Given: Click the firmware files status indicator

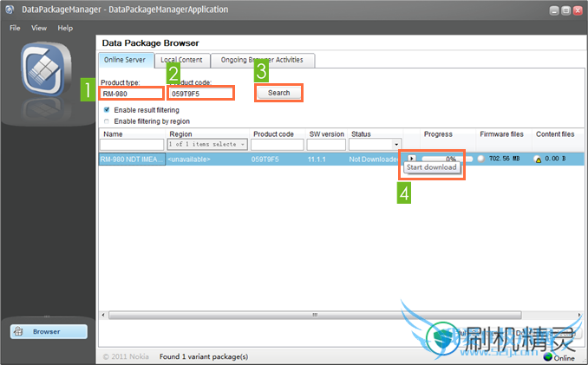Looking at the screenshot, I should coord(480,159).
